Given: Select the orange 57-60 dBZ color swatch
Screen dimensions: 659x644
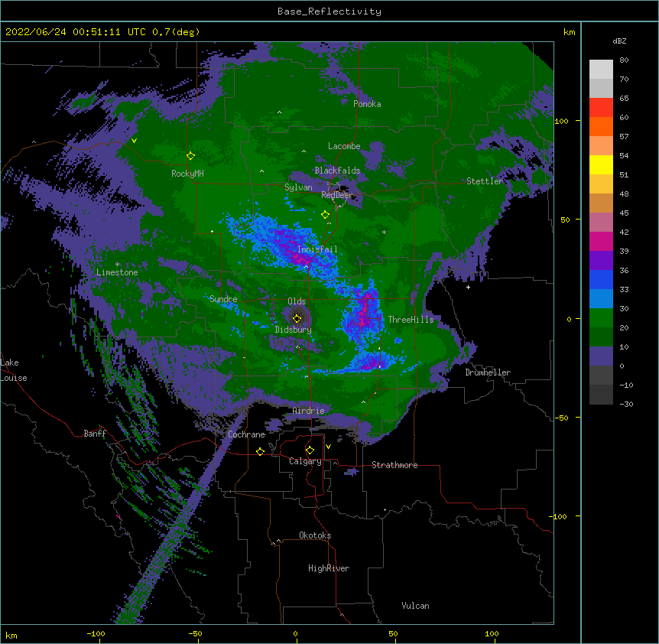Looking at the screenshot, I should coord(601,126).
